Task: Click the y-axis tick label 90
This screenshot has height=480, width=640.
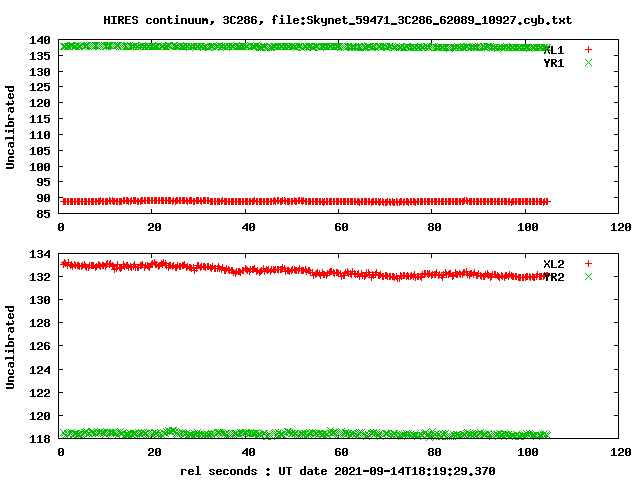Action: coord(43,198)
